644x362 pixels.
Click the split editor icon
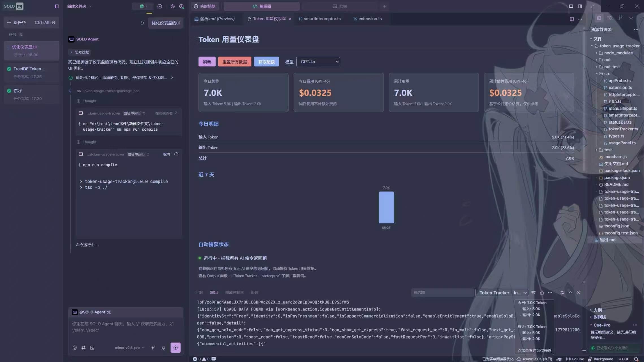point(572,19)
